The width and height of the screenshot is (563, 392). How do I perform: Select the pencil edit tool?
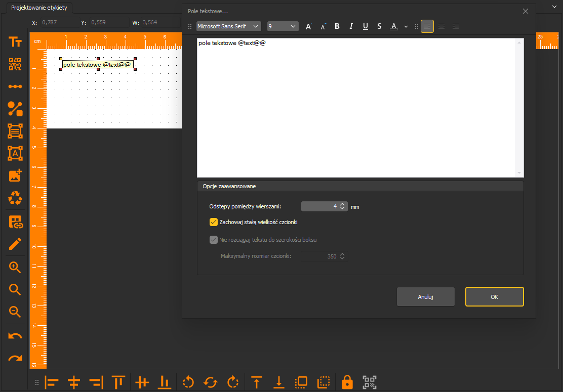point(15,244)
